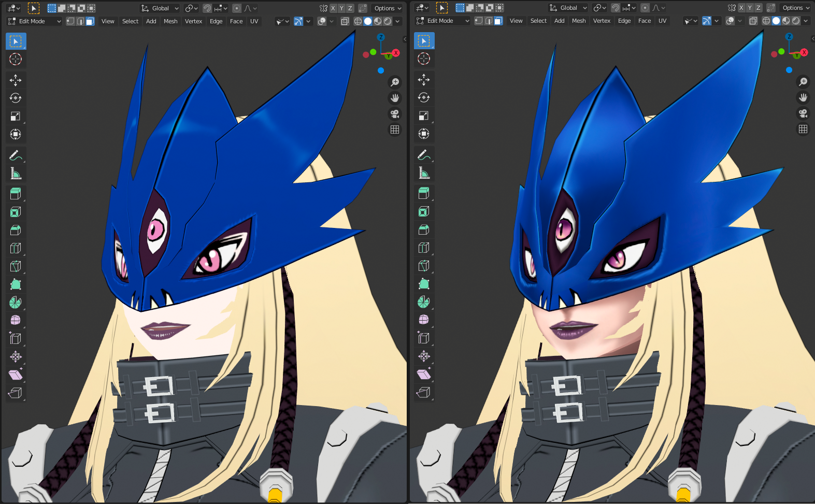Open the View menu in left viewport
This screenshot has height=504, width=815.
pyautogui.click(x=108, y=21)
